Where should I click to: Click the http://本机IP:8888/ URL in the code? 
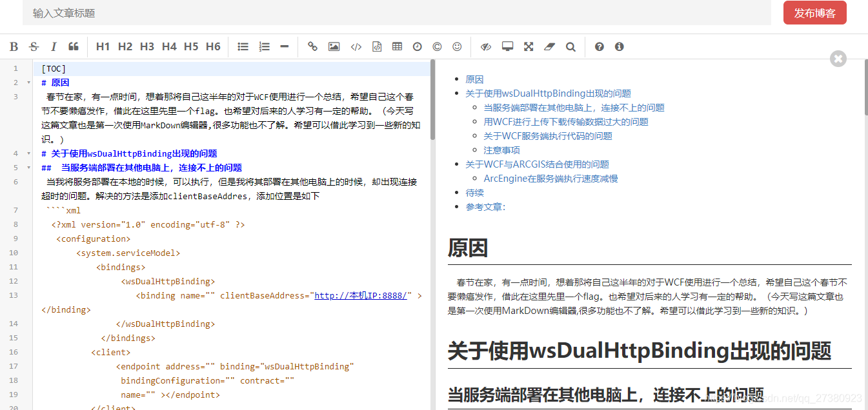coord(361,295)
